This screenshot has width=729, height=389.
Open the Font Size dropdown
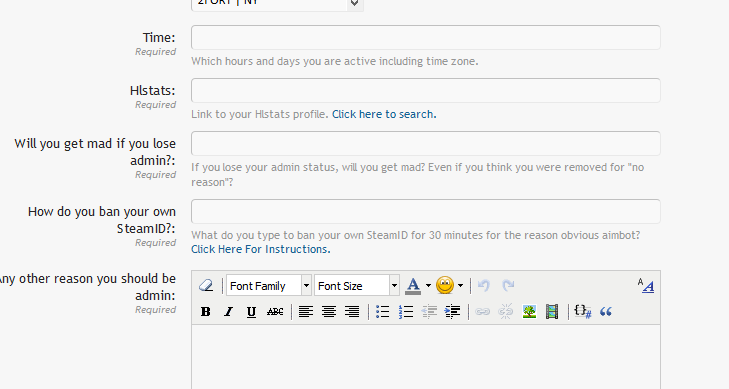tap(357, 285)
